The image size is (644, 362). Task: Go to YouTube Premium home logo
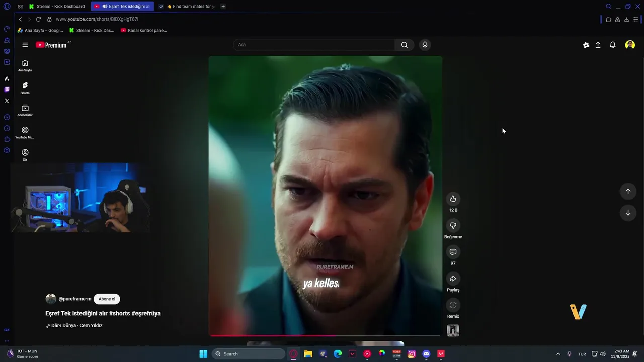click(51, 45)
